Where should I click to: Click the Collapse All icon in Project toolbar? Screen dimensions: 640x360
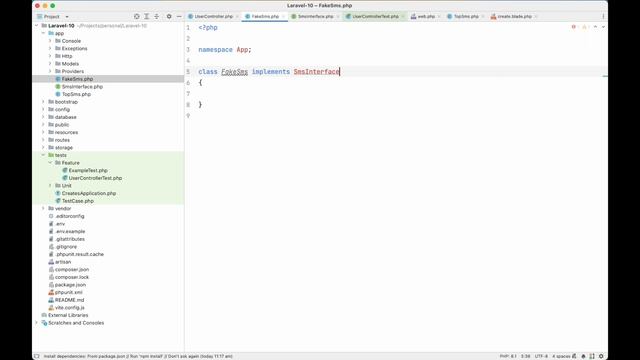[157, 16]
